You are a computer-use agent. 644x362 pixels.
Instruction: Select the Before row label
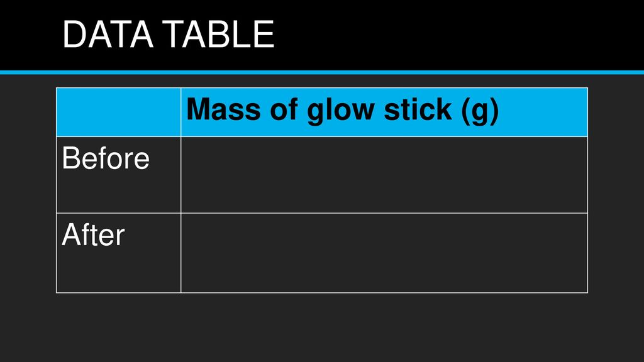pos(106,158)
